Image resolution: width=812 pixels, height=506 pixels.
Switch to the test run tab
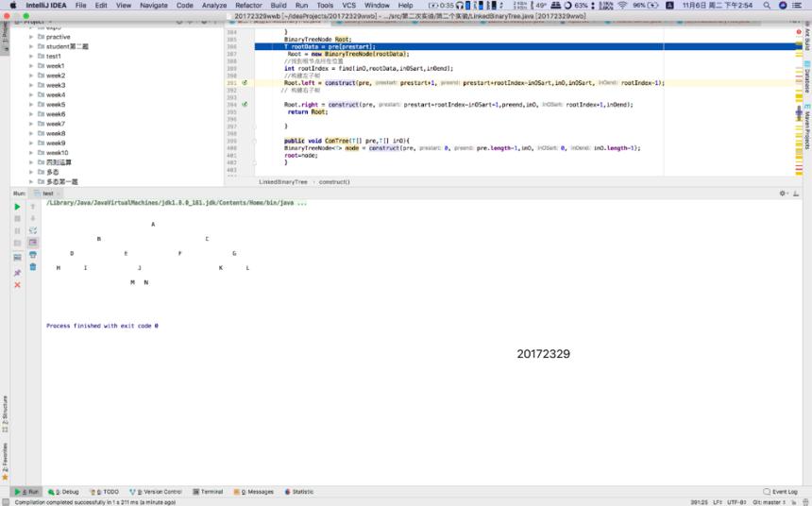[48, 194]
